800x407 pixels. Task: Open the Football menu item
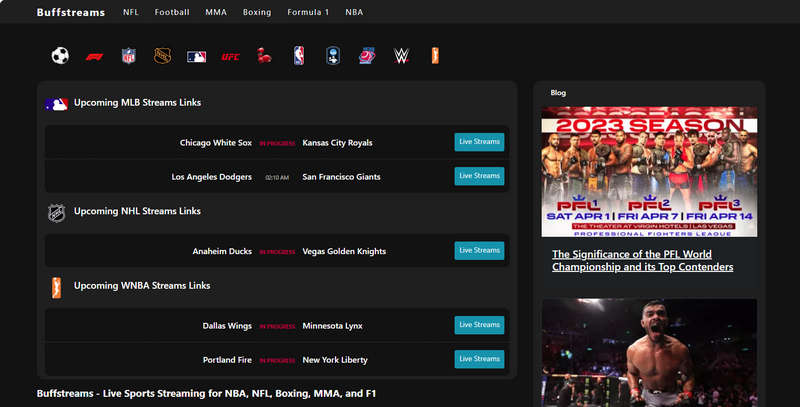coord(172,12)
